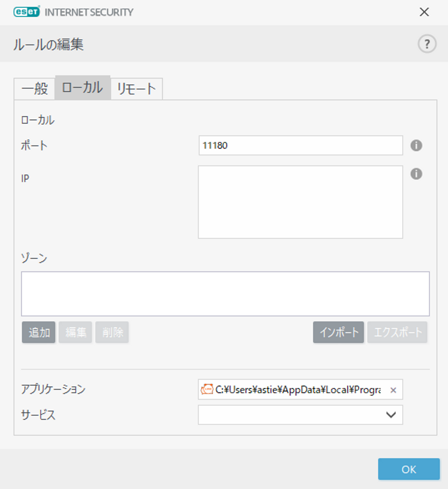Click the ポート field containing 11180
Image resolution: width=448 pixels, height=489 pixels.
(300, 145)
